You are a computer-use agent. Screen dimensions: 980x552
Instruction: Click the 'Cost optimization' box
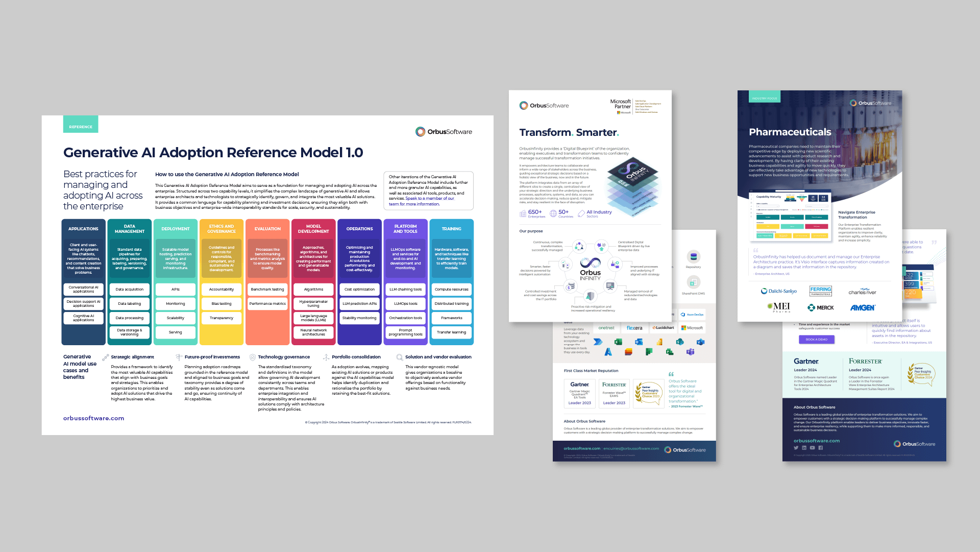[x=359, y=290]
